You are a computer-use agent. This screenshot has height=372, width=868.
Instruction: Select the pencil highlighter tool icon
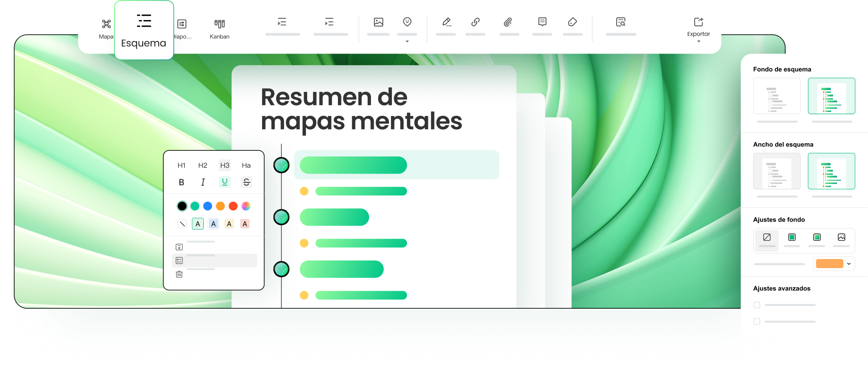coord(446,22)
